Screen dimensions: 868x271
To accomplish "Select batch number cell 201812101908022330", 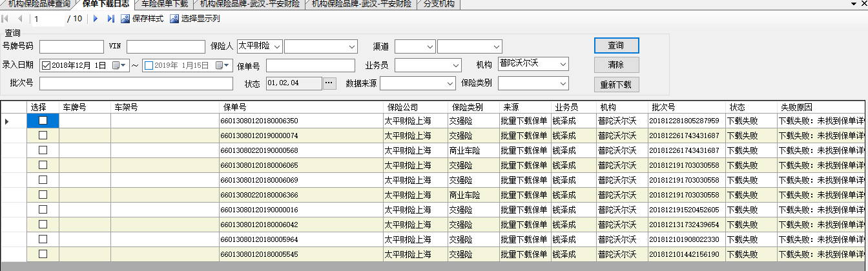I will (x=687, y=239).
